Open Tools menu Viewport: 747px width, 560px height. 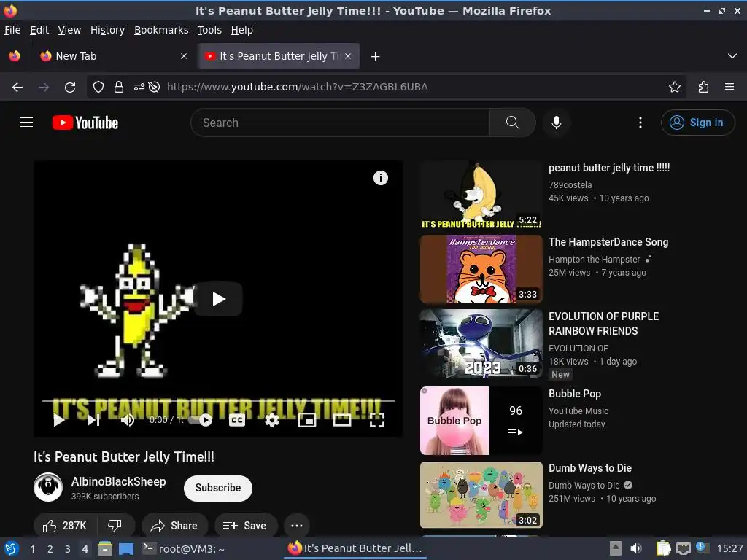[209, 30]
